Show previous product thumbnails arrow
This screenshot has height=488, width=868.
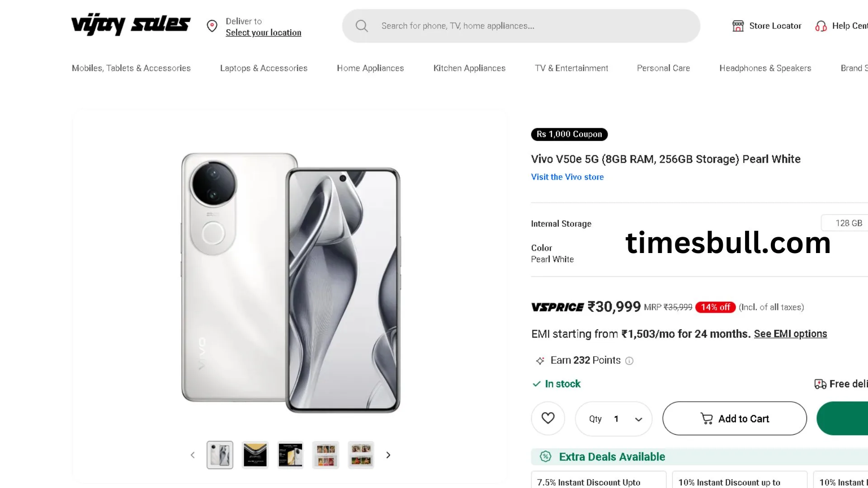(193, 455)
